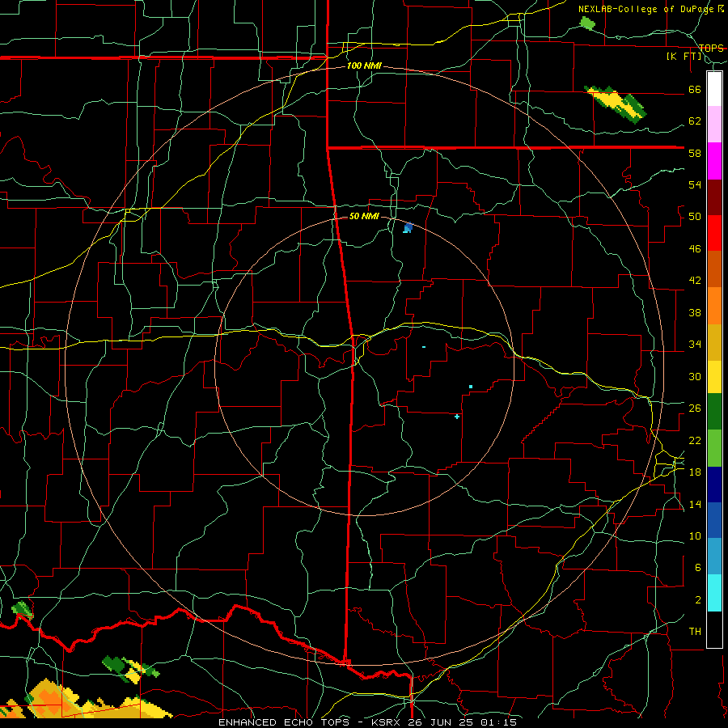Select the bright red legend swatch
This screenshot has height=728, width=728.
[714, 233]
